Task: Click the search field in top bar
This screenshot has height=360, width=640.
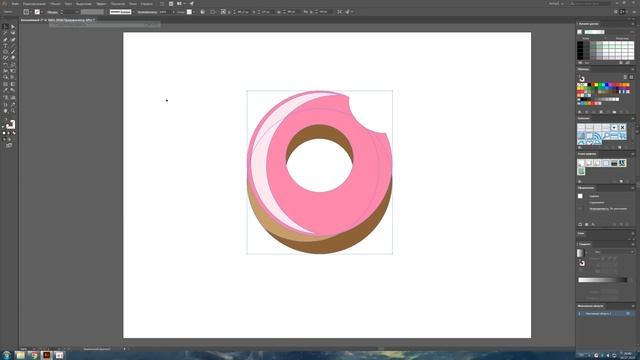Action: point(589,4)
